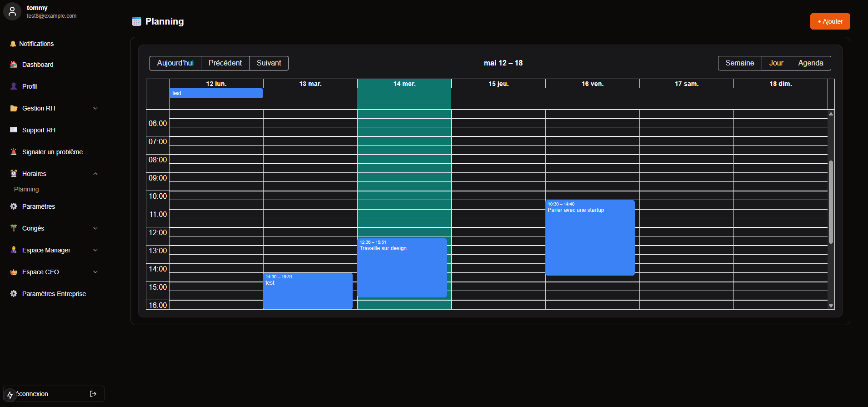Open Dashboard menu item
This screenshot has height=407, width=868.
pyautogui.click(x=54, y=65)
